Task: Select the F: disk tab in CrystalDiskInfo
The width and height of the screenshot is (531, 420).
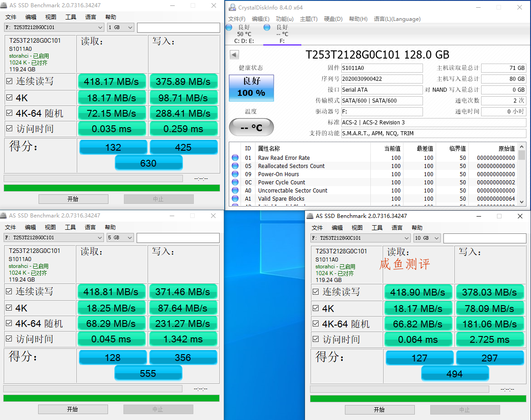Action: tap(282, 34)
